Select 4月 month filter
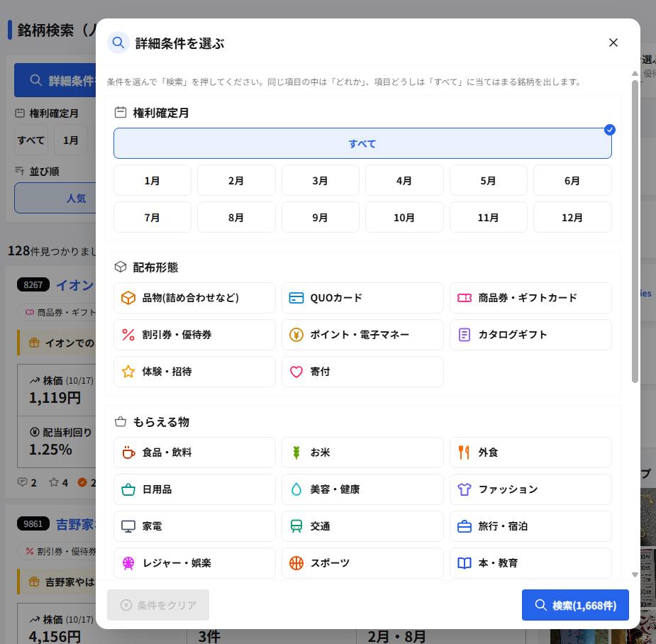The height and width of the screenshot is (644, 656). (404, 180)
